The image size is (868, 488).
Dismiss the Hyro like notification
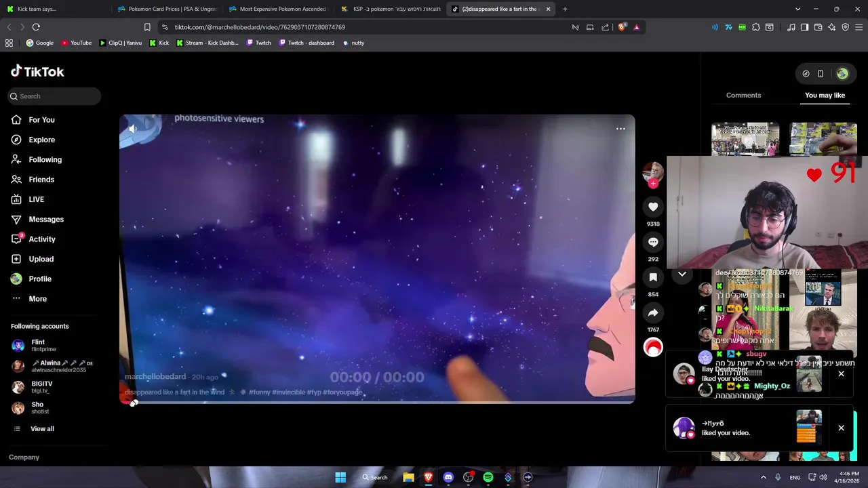click(x=841, y=428)
